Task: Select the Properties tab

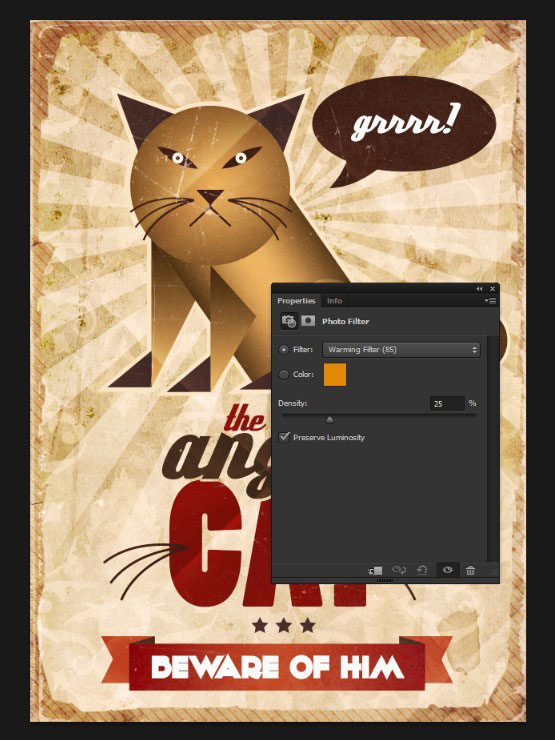Action: coord(296,301)
